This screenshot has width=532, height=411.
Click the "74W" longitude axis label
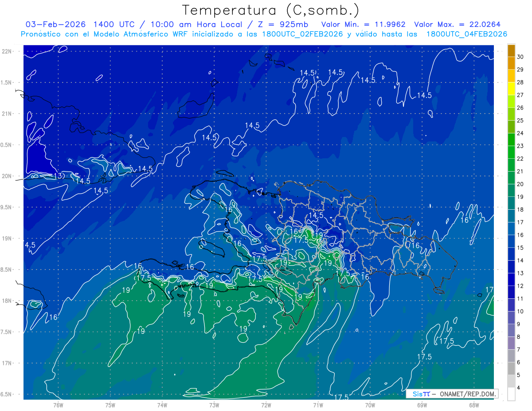162,405
